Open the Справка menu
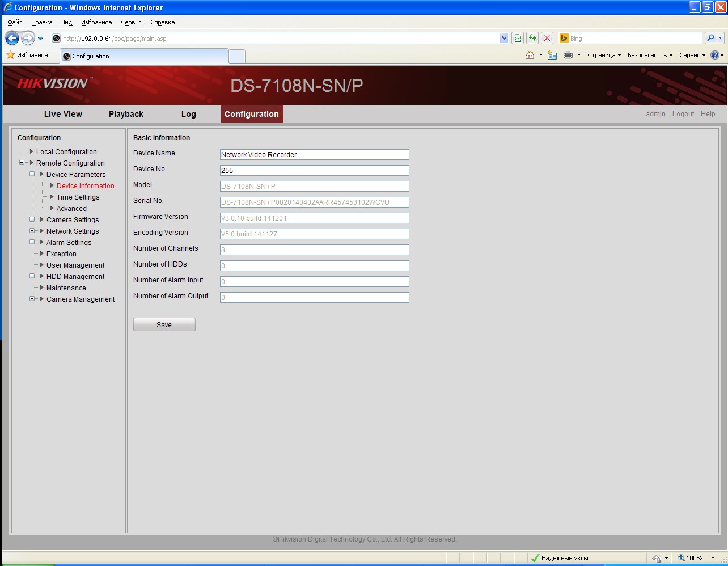 click(x=163, y=22)
